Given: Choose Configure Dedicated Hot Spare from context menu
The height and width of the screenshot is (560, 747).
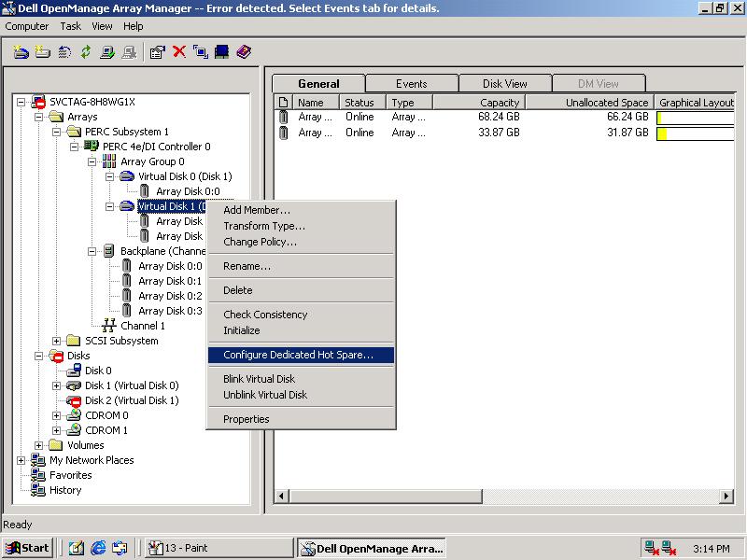Looking at the screenshot, I should coord(301,355).
